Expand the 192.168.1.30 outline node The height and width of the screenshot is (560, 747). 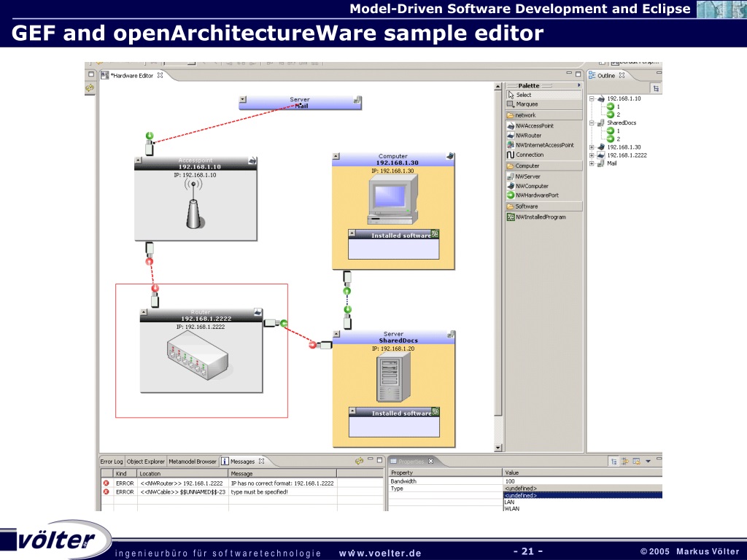[592, 147]
